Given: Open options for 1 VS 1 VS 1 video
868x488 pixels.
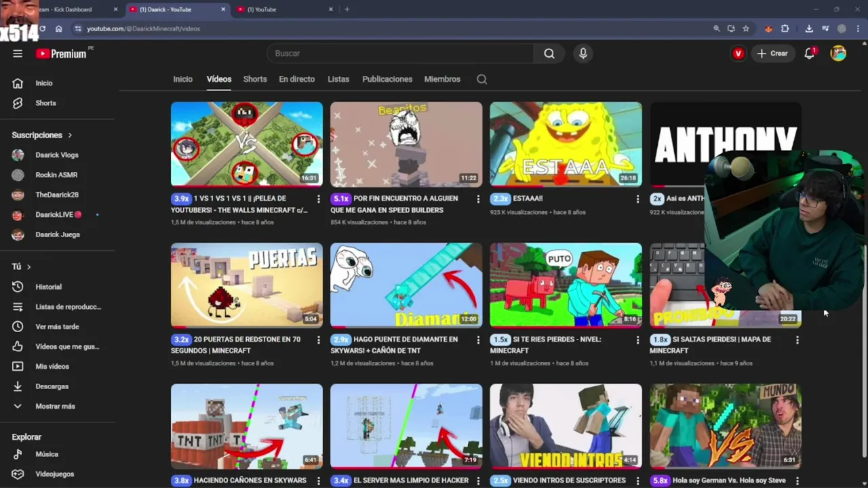Looking at the screenshot, I should point(318,199).
